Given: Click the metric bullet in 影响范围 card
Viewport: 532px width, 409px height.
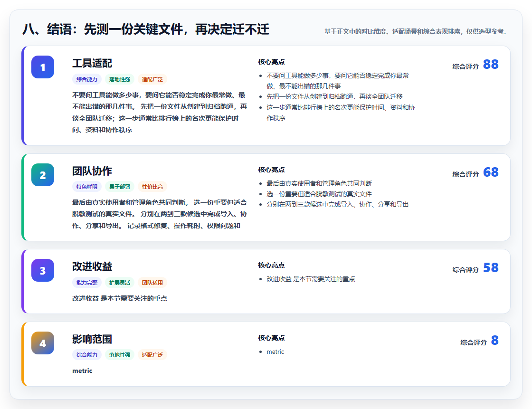Looking at the screenshot, I should 275,352.
